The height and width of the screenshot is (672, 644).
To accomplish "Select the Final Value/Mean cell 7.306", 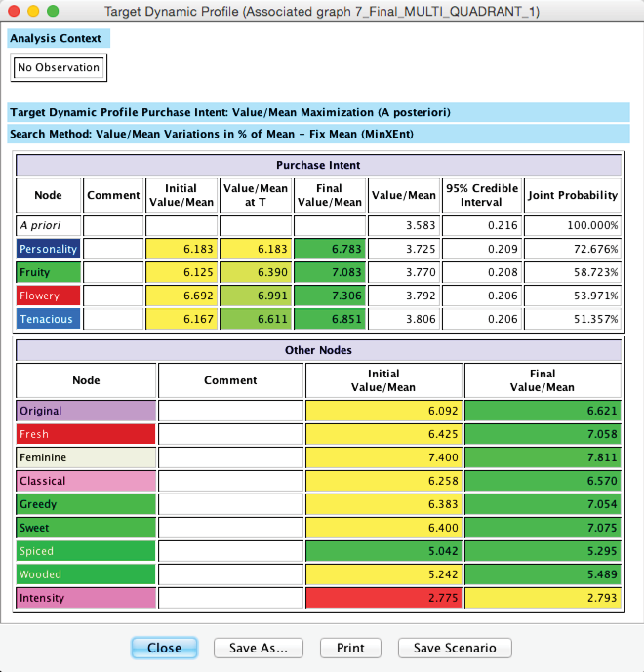I will 329,296.
